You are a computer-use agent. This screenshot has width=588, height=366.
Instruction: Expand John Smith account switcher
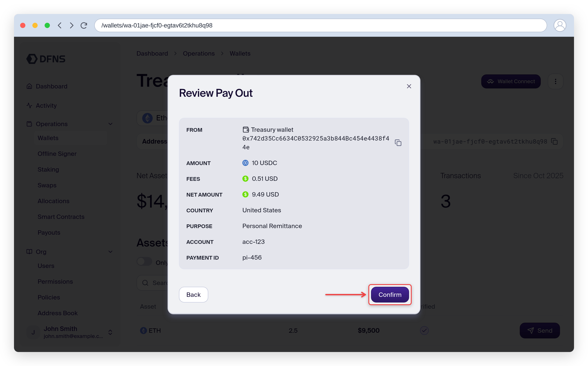pos(110,332)
